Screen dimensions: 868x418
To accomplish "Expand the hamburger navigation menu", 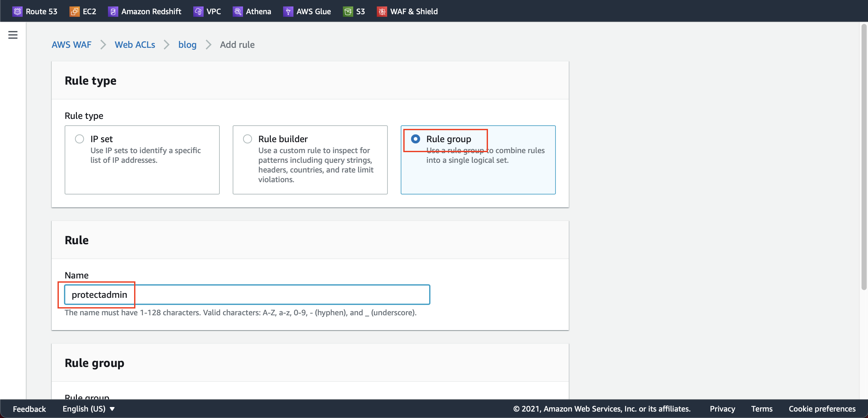I will click(x=13, y=35).
